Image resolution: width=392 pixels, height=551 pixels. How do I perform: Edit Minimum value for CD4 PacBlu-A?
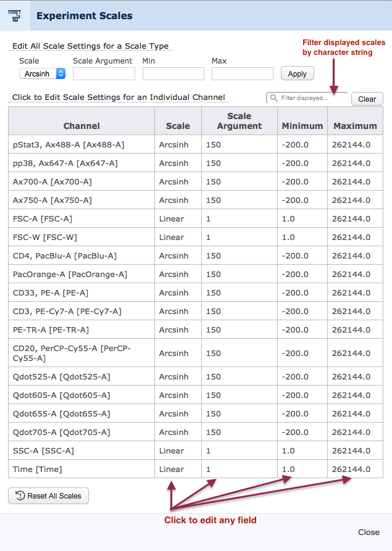tap(302, 255)
